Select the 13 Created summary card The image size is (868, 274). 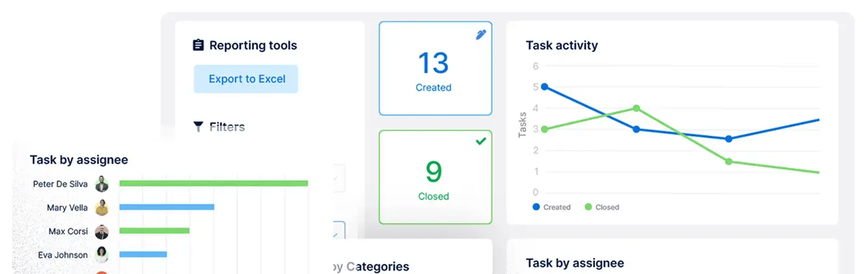pyautogui.click(x=435, y=69)
